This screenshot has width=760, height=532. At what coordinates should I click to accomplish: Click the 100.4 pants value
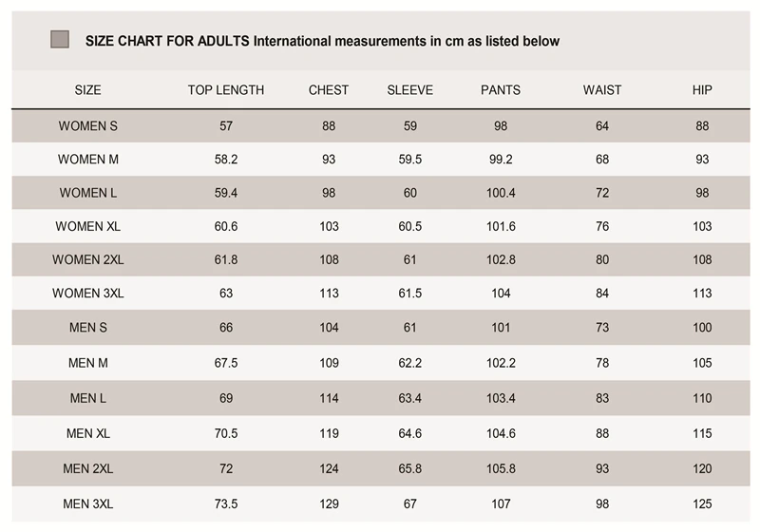[501, 193]
